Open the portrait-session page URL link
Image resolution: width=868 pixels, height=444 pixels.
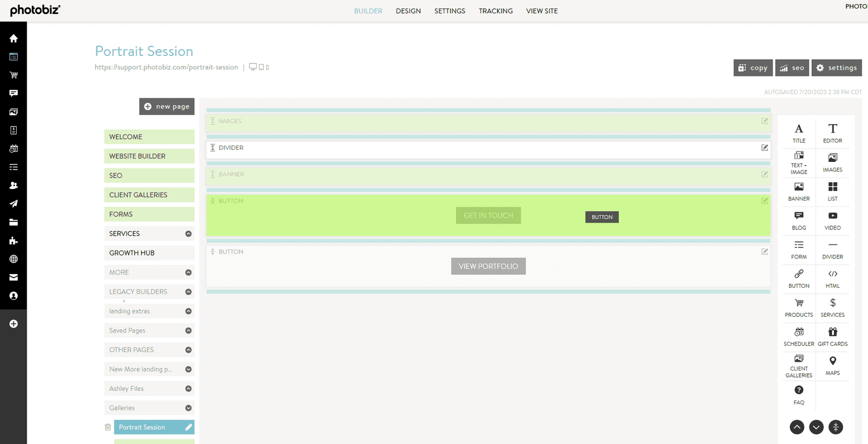[167, 68]
